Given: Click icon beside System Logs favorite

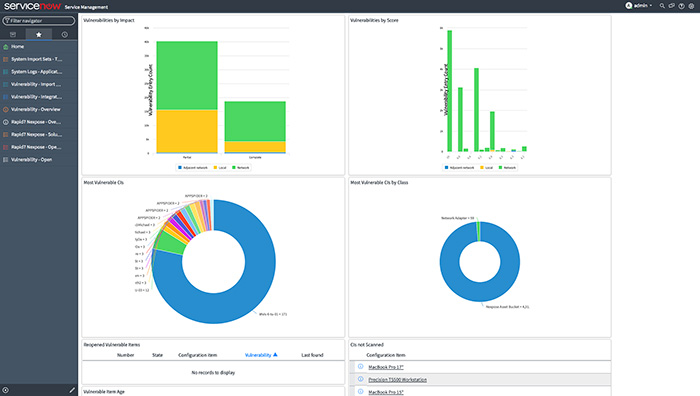Looking at the screenshot, I should [6, 71].
